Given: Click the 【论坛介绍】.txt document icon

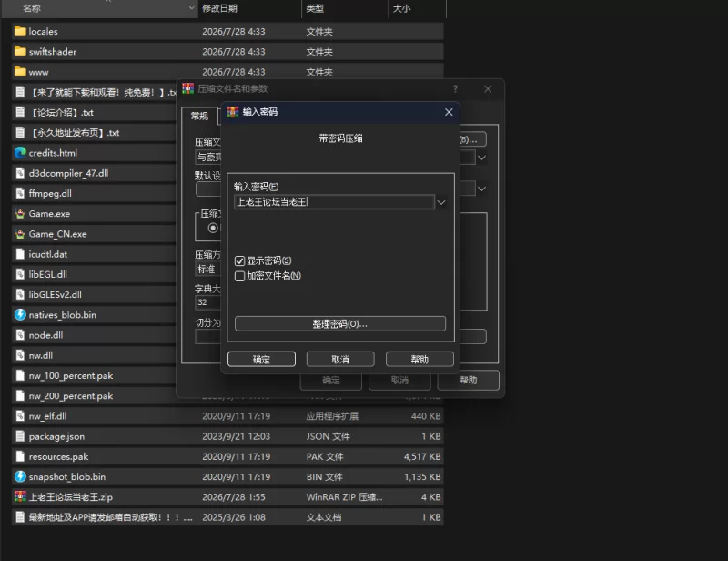Looking at the screenshot, I should 20,112.
